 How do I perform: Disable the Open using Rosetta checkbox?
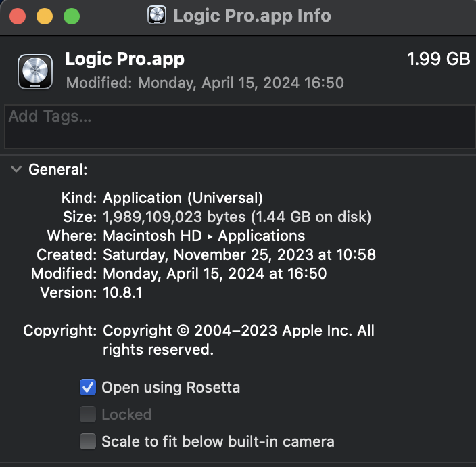(x=88, y=387)
